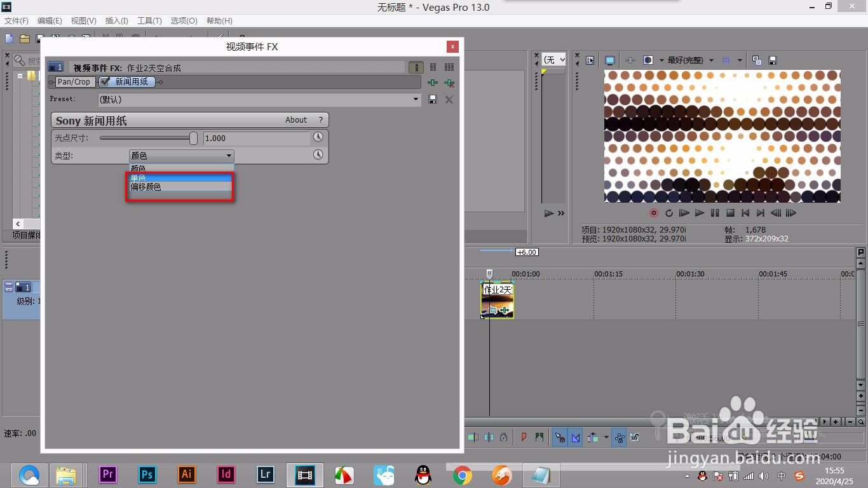Switch FX view to multi-column grid layout
The height and width of the screenshot is (488, 868).
coord(449,67)
